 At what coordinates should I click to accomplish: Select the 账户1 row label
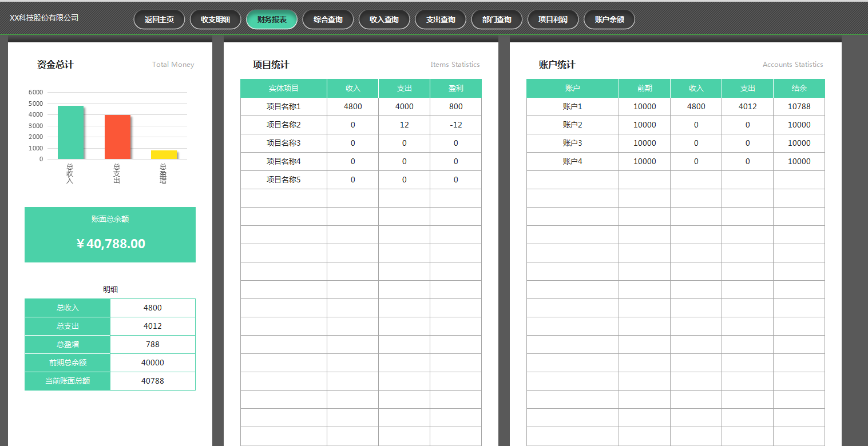[573, 106]
